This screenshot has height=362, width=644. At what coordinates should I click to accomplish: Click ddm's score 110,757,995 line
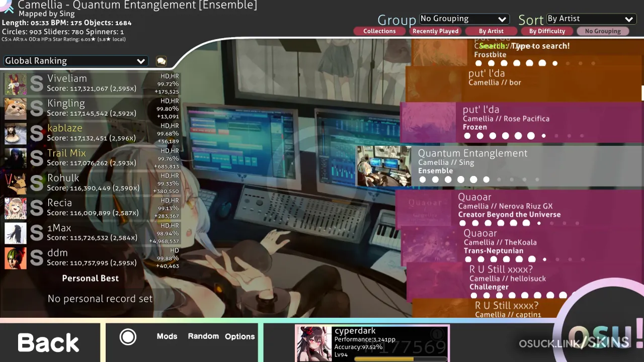(92, 263)
